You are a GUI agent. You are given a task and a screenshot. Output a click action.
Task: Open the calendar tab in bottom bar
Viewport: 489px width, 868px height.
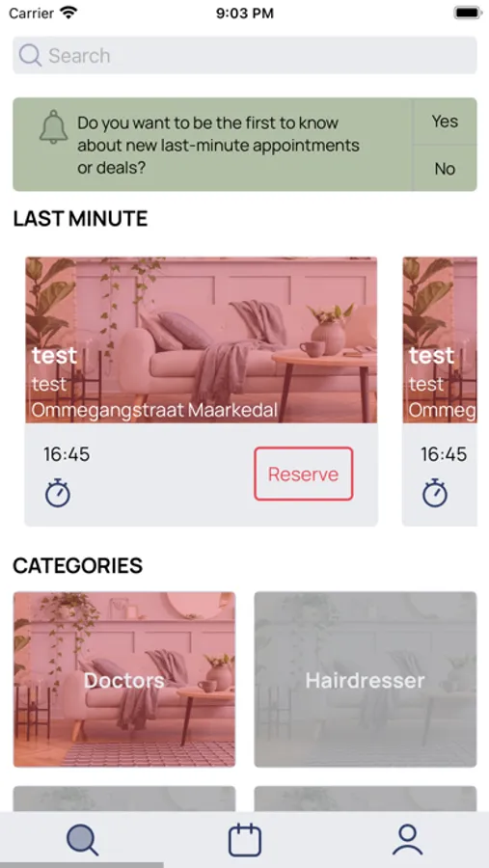245,840
